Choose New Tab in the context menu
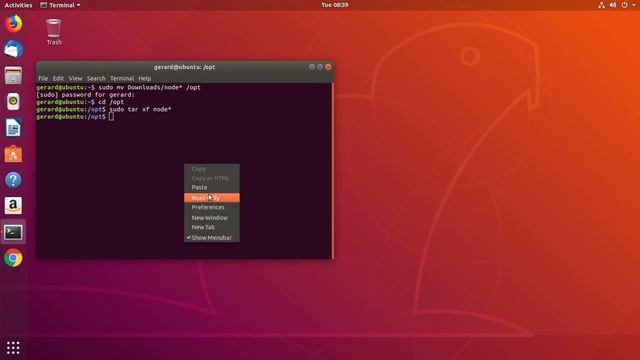Screen dimensions: 640x360 [x=212, y=227]
